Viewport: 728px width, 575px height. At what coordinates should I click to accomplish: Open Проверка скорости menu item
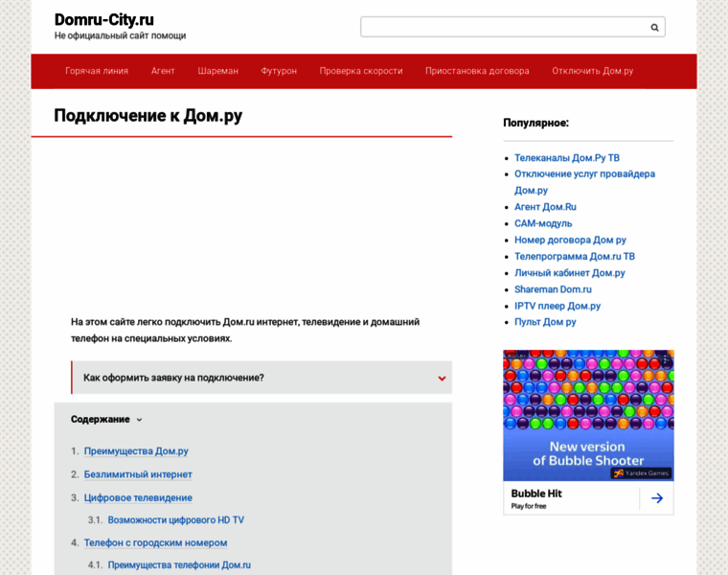click(361, 71)
